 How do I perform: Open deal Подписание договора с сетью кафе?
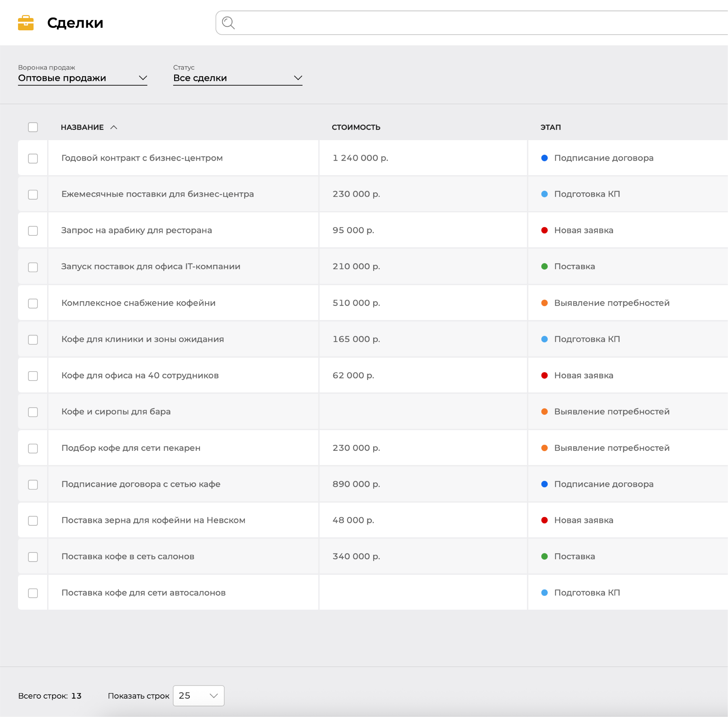point(141,484)
